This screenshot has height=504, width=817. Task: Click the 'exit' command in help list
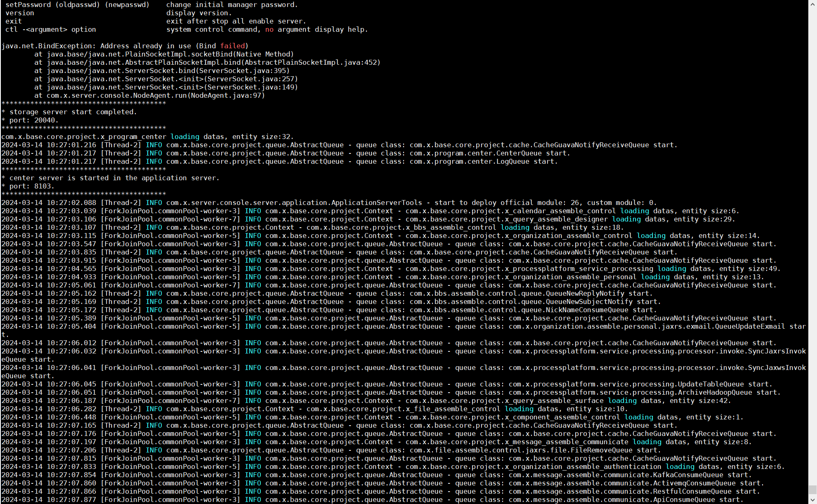point(14,21)
